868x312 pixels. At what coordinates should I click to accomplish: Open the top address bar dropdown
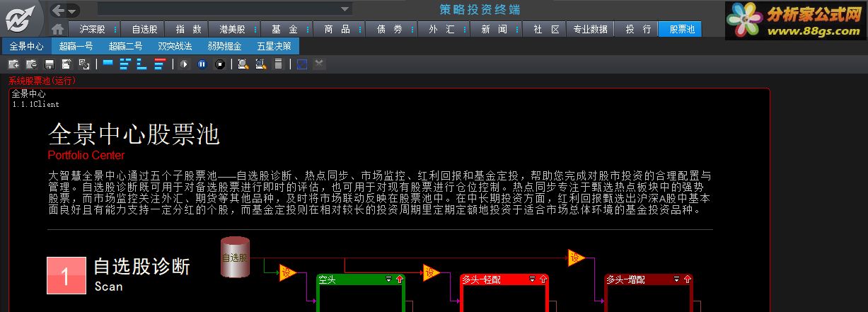(x=345, y=9)
